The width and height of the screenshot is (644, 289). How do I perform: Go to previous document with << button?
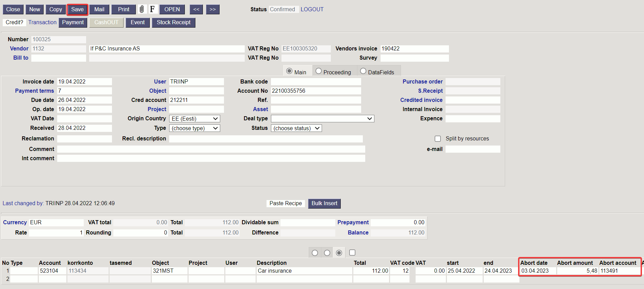pyautogui.click(x=196, y=9)
